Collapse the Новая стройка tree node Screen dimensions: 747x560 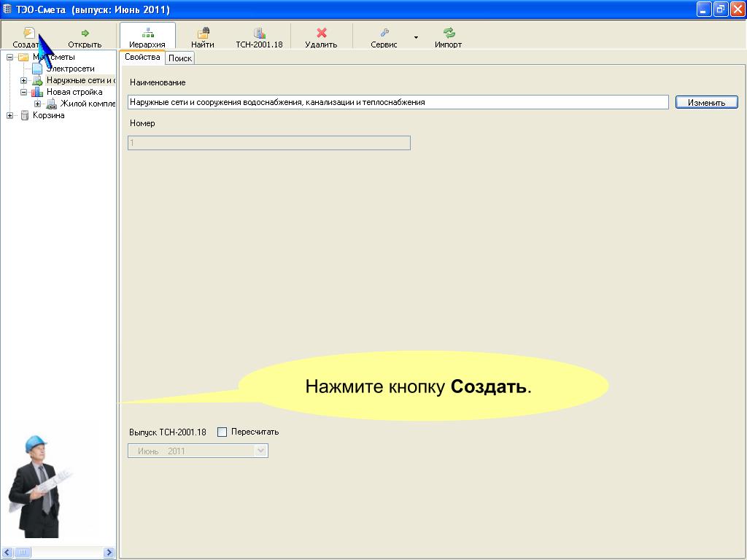23,92
